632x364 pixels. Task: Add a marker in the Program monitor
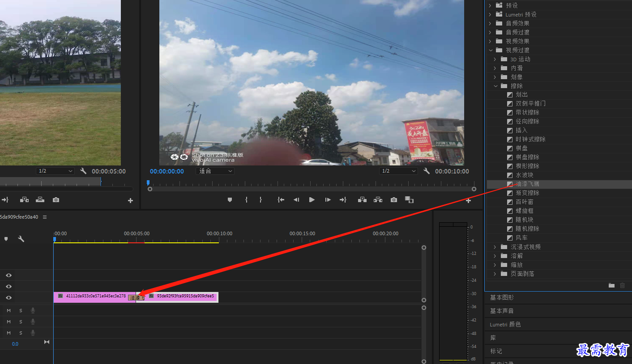click(230, 200)
